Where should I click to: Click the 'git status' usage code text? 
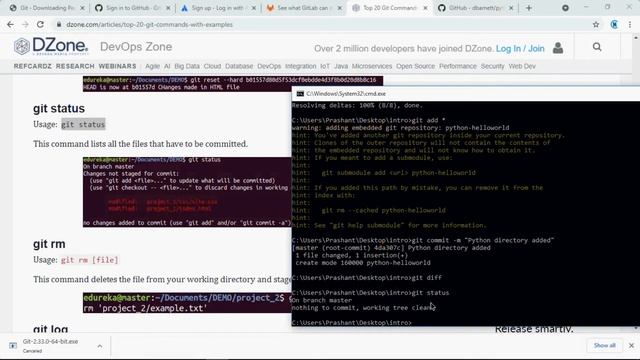(x=83, y=124)
